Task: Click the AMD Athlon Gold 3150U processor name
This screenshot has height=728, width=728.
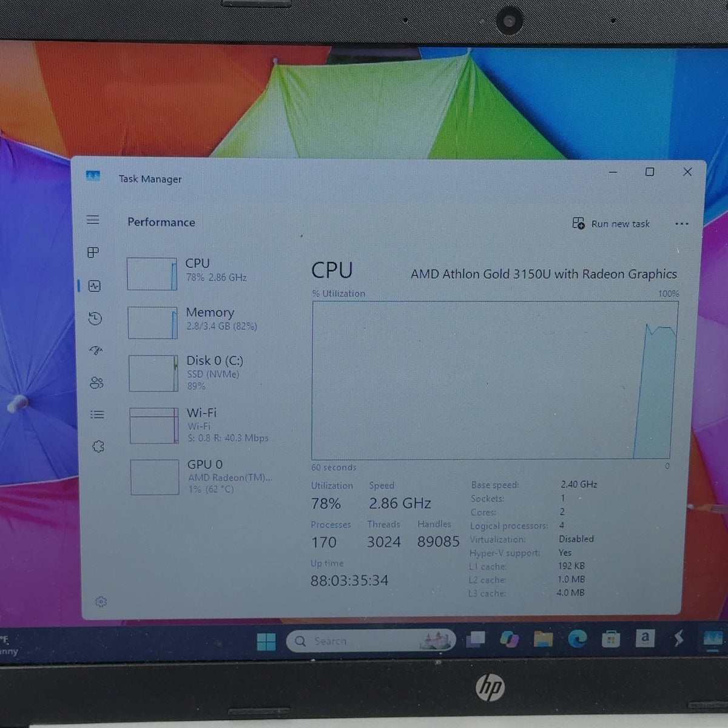Action: [544, 274]
